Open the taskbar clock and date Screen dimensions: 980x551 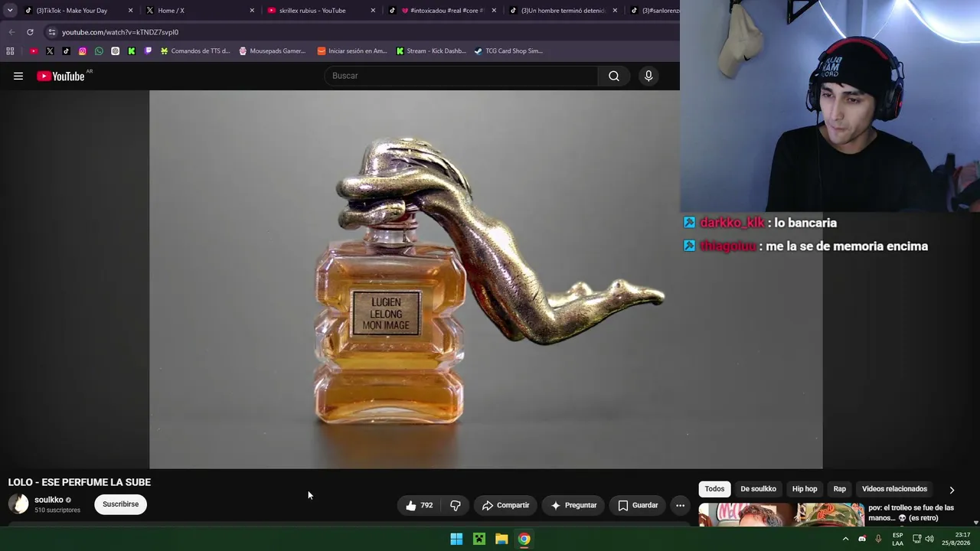pyautogui.click(x=955, y=539)
